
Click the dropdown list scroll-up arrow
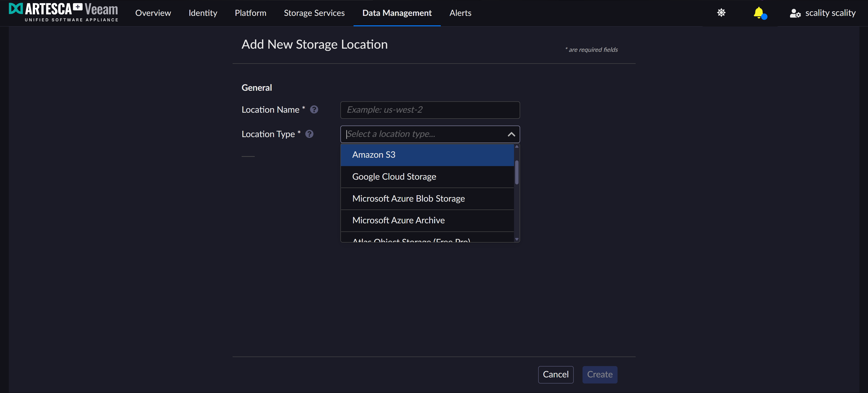[517, 146]
